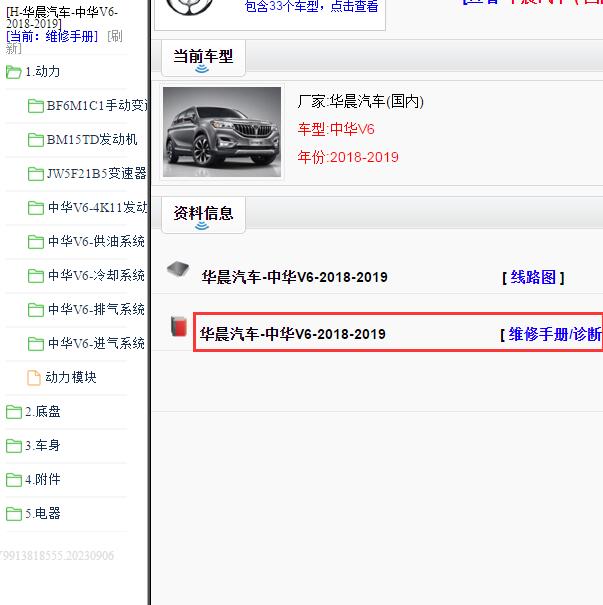This screenshot has height=605, width=603.
Task: Click the red repair manual book icon
Action: (x=179, y=326)
